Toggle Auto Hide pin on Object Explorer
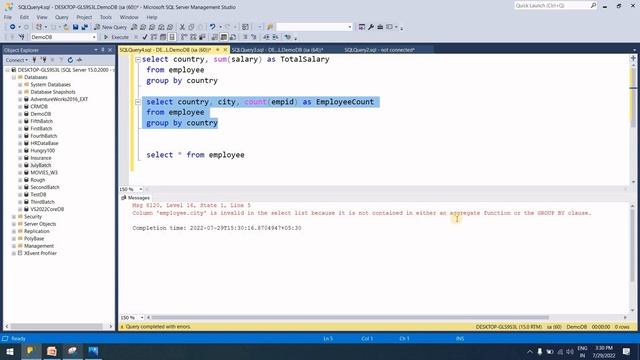The width and height of the screenshot is (640, 360). point(103,50)
